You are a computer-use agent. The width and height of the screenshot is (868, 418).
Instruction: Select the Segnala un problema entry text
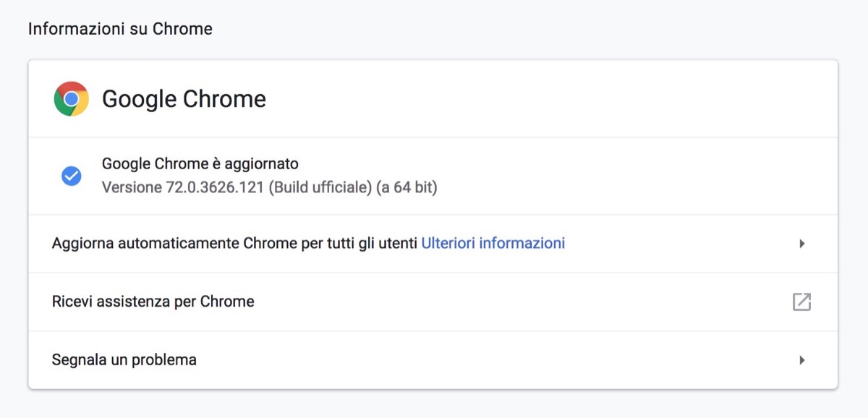point(124,359)
